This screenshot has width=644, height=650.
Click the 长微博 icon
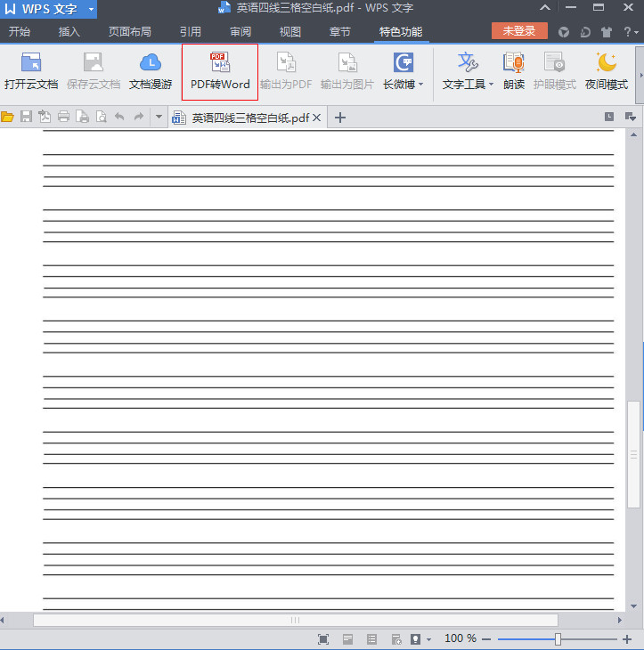point(403,62)
